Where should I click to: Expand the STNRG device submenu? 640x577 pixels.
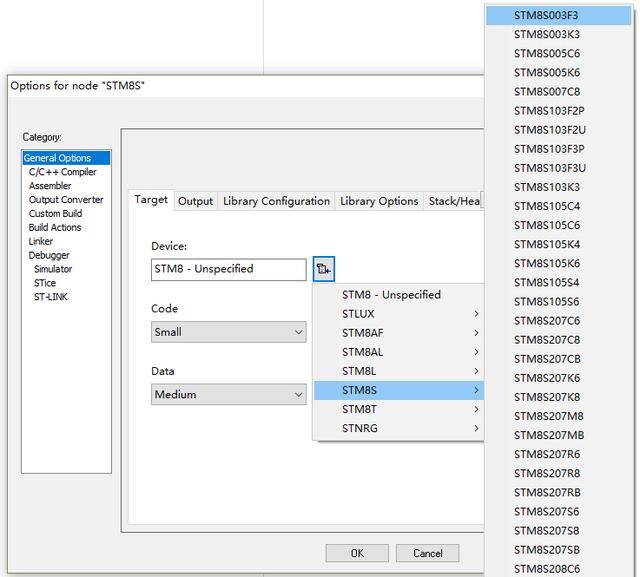(x=399, y=428)
